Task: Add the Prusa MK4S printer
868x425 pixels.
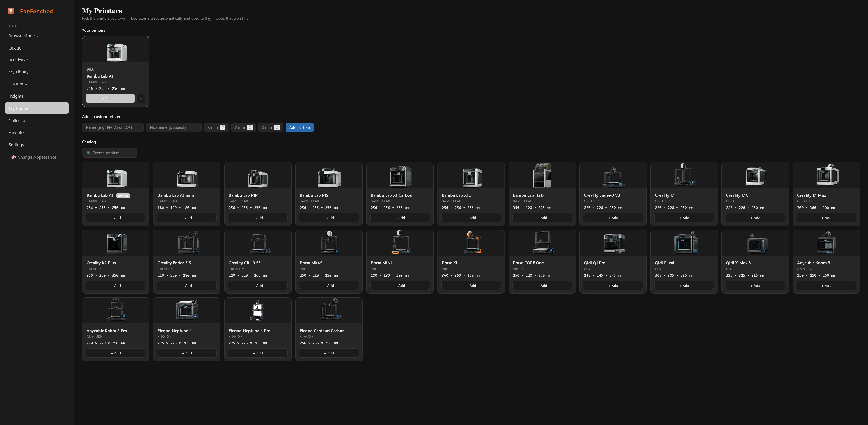Action: [x=329, y=286]
